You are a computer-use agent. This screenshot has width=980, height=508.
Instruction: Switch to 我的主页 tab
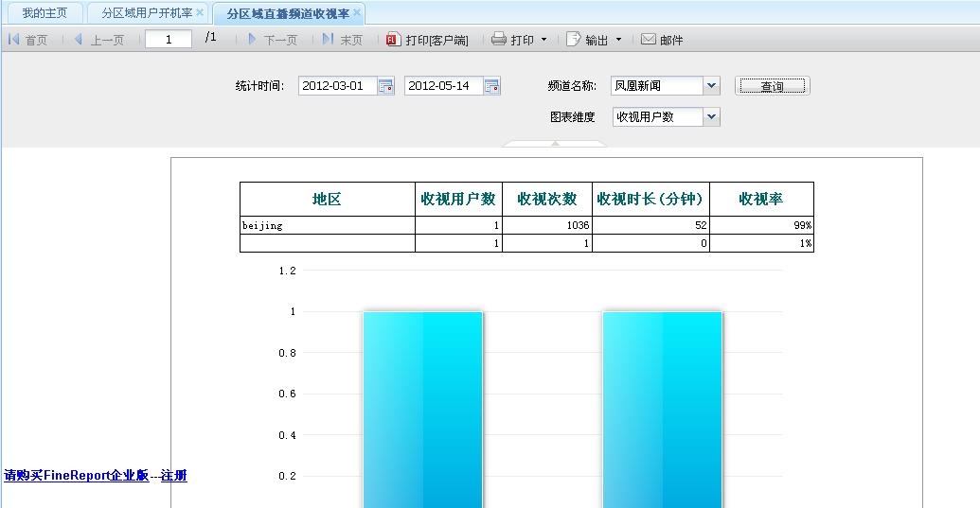45,13
